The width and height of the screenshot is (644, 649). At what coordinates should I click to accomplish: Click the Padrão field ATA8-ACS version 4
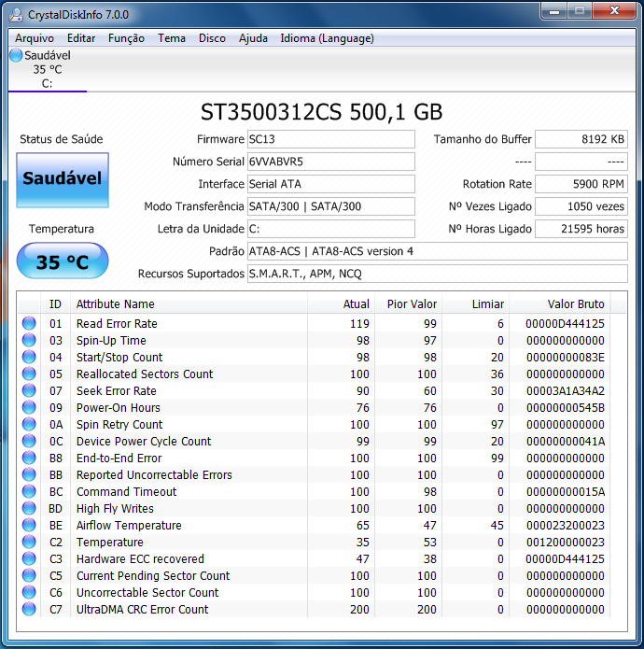click(437, 251)
